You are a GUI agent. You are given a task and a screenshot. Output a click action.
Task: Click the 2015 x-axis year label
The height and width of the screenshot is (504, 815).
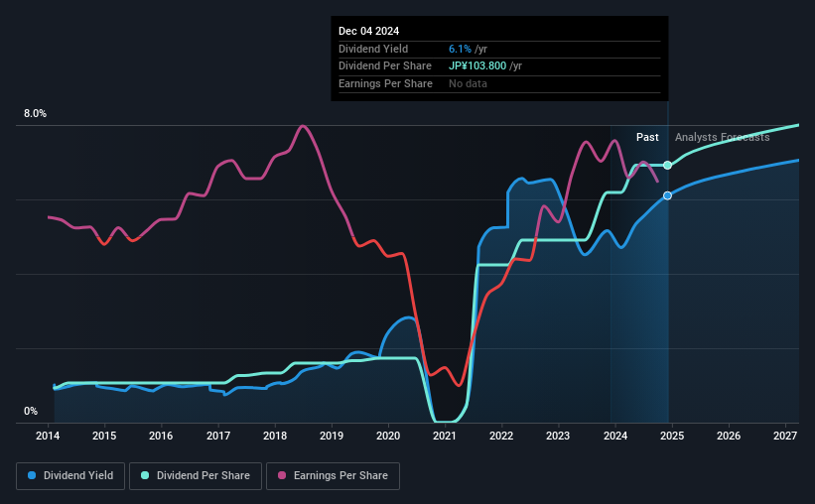104,436
